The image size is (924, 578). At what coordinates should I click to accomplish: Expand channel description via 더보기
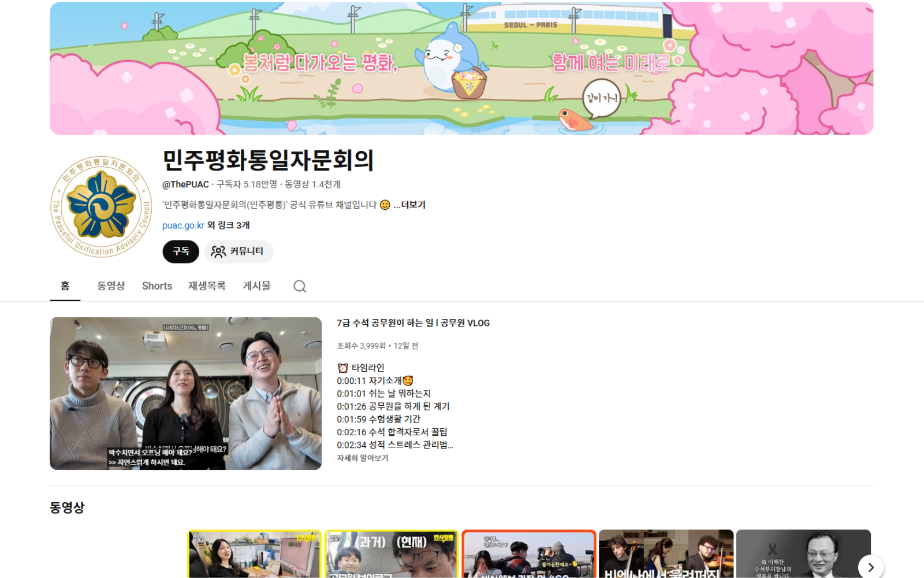409,205
